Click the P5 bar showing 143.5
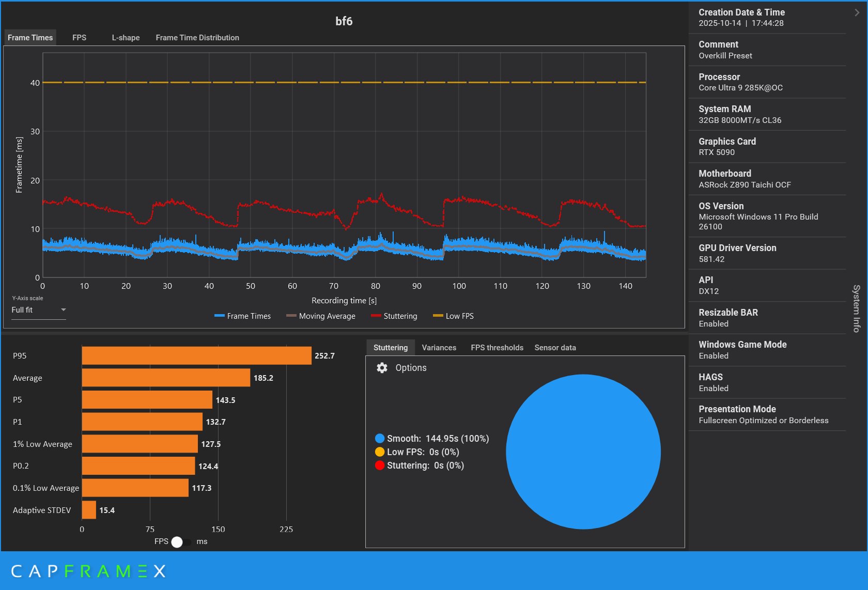868x590 pixels. point(147,400)
